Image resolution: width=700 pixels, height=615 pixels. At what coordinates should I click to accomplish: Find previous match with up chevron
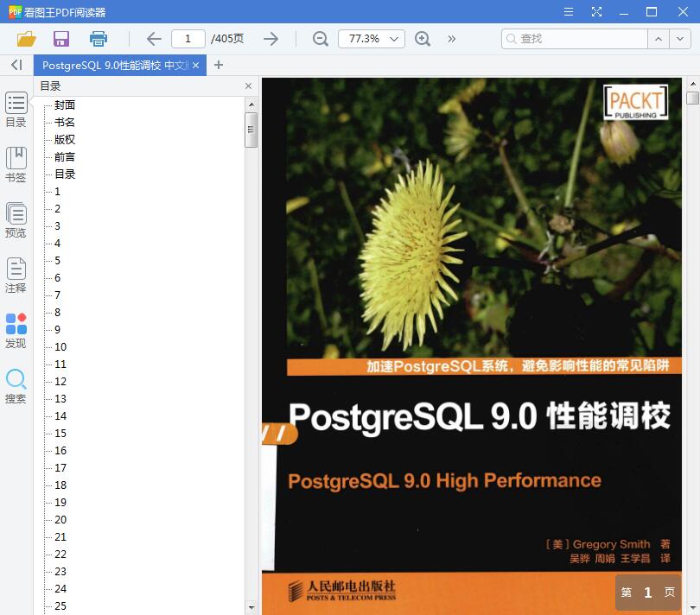[659, 39]
